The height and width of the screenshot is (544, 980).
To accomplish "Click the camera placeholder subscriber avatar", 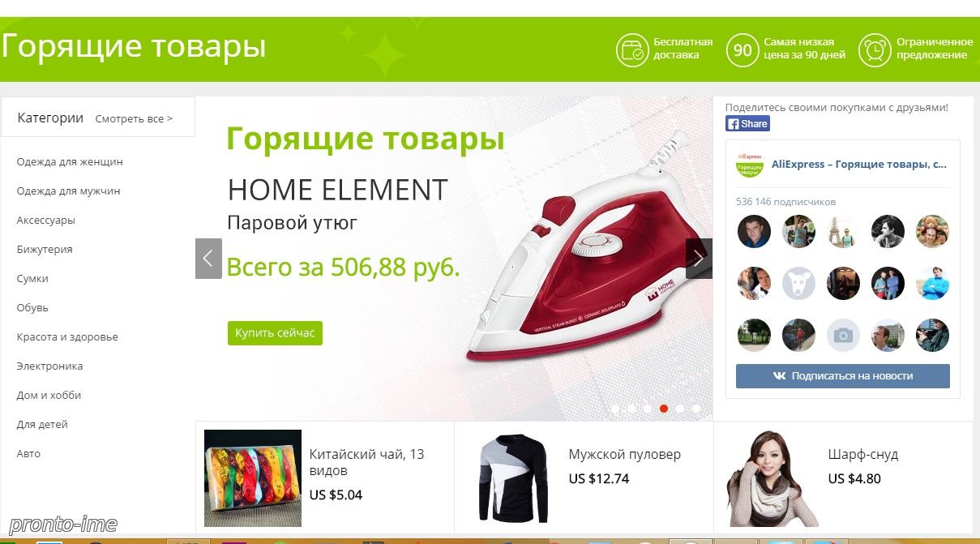I will [x=843, y=335].
